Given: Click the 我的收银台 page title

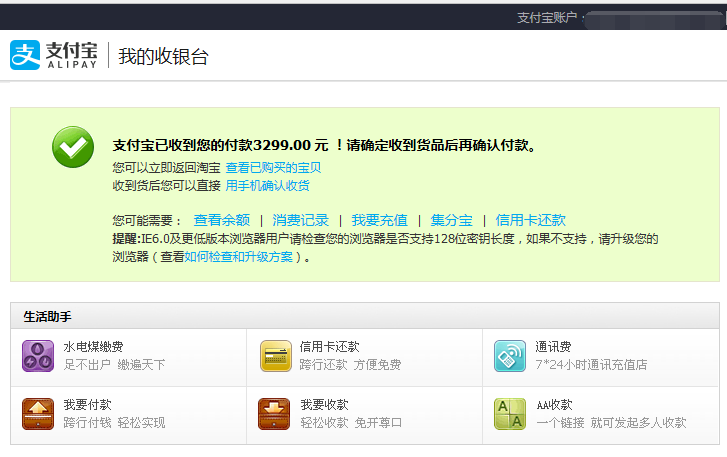Looking at the screenshot, I should coord(163,57).
